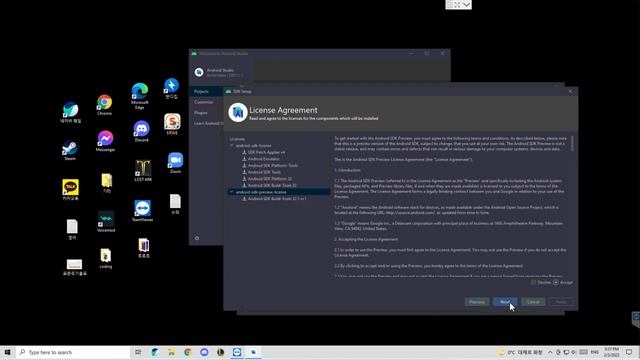Open Chrome desktop shortcut
Screen dimensions: 640x360
[104, 104]
